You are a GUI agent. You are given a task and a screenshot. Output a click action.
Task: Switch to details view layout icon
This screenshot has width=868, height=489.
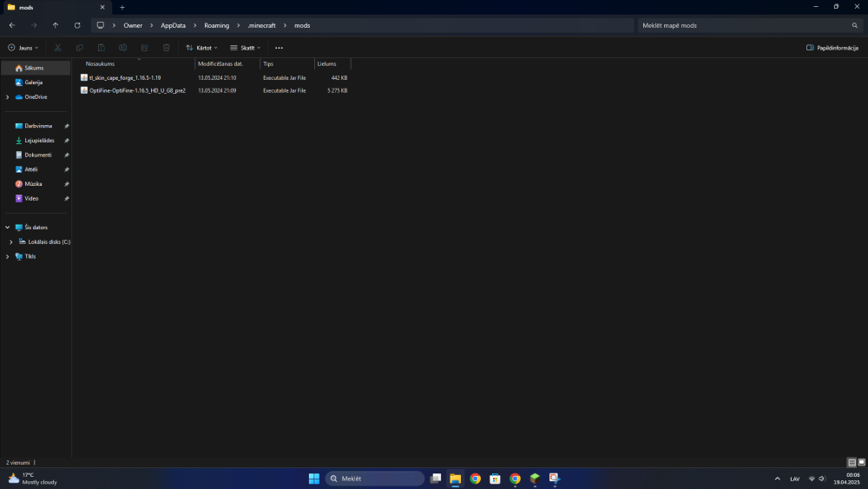(x=852, y=462)
